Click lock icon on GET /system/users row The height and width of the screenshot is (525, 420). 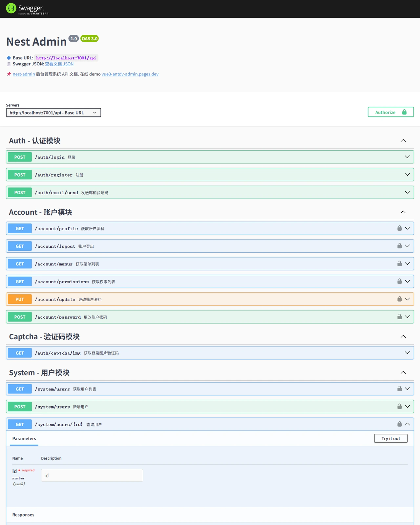[399, 388]
